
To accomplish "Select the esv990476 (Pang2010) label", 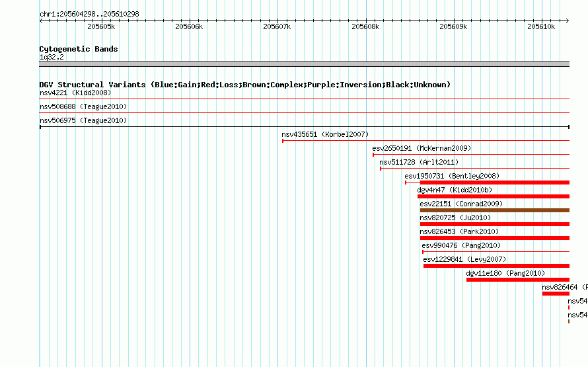I will point(461,245).
